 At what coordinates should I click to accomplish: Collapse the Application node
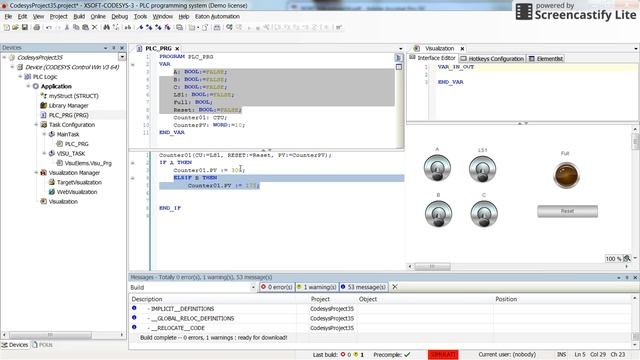(28, 86)
